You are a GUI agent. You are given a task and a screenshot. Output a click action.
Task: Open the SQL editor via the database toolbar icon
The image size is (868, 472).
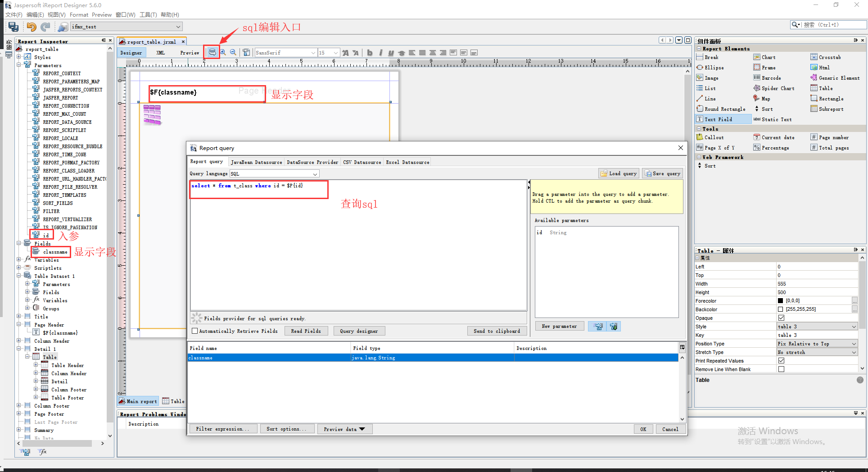point(212,52)
